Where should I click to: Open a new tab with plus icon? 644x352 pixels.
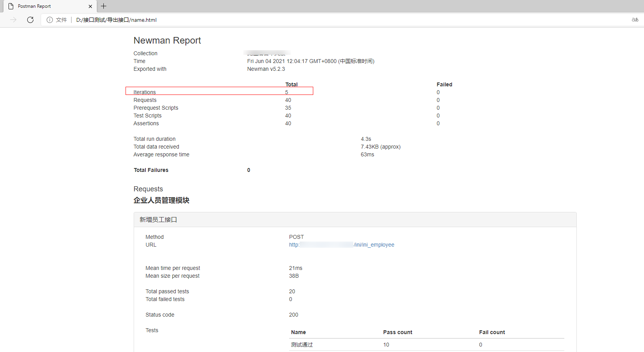[x=103, y=6]
